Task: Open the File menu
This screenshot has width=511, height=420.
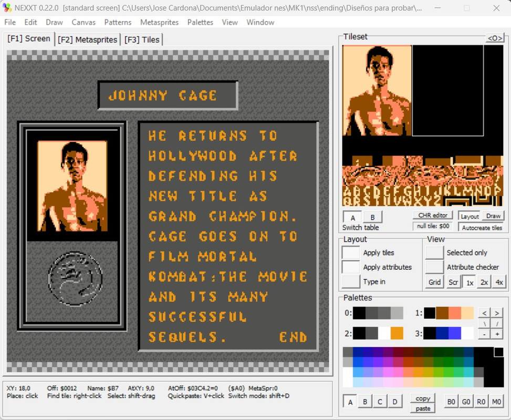Action: (x=10, y=22)
